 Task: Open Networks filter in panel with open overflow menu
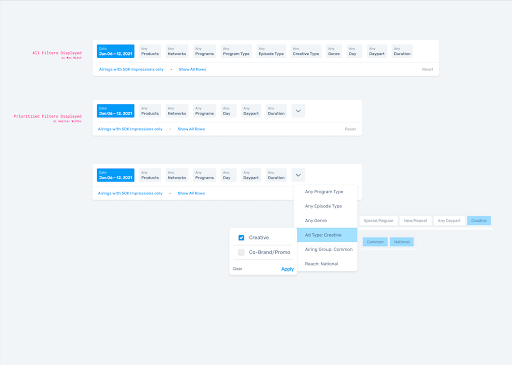177,175
